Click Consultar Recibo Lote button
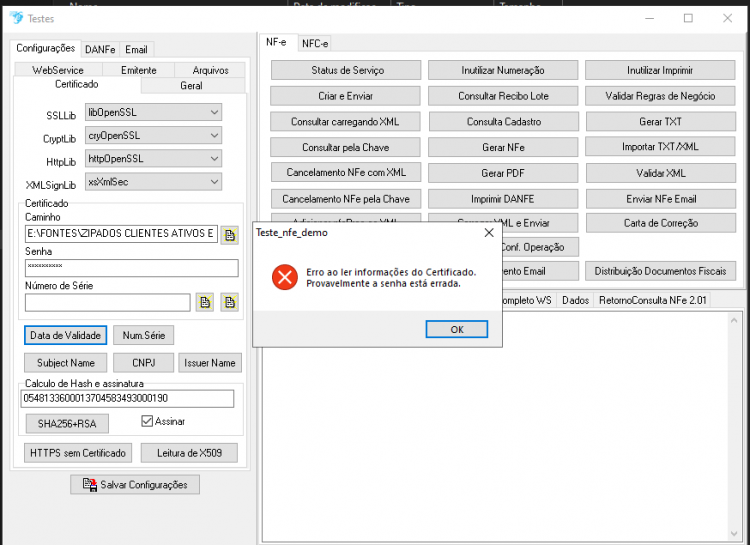Image resolution: width=750 pixels, height=545 pixels. point(503,96)
